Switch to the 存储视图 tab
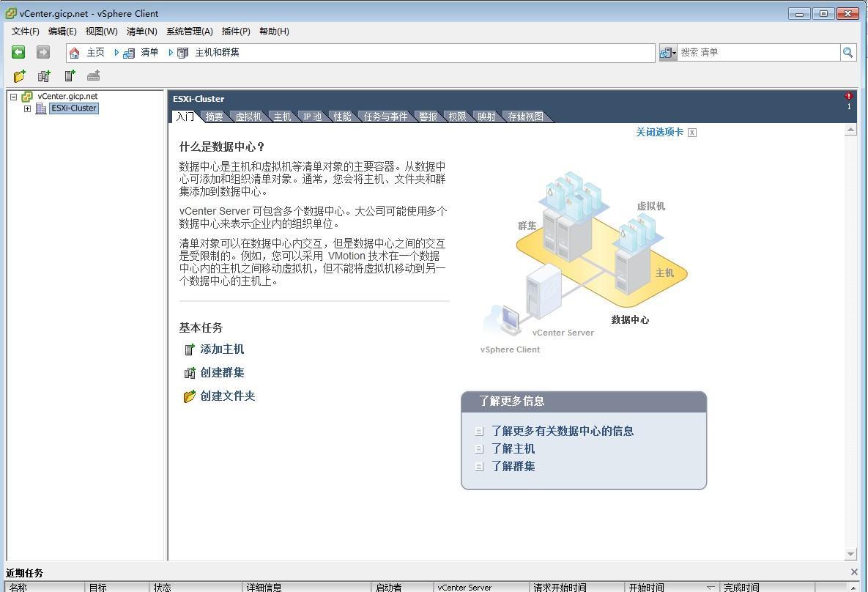The width and height of the screenshot is (868, 592). [x=525, y=116]
